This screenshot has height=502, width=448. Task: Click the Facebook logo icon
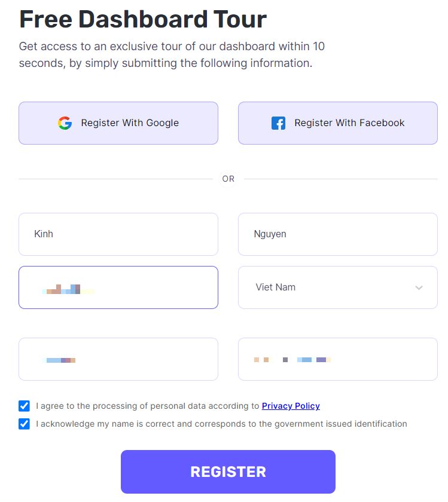click(x=278, y=123)
